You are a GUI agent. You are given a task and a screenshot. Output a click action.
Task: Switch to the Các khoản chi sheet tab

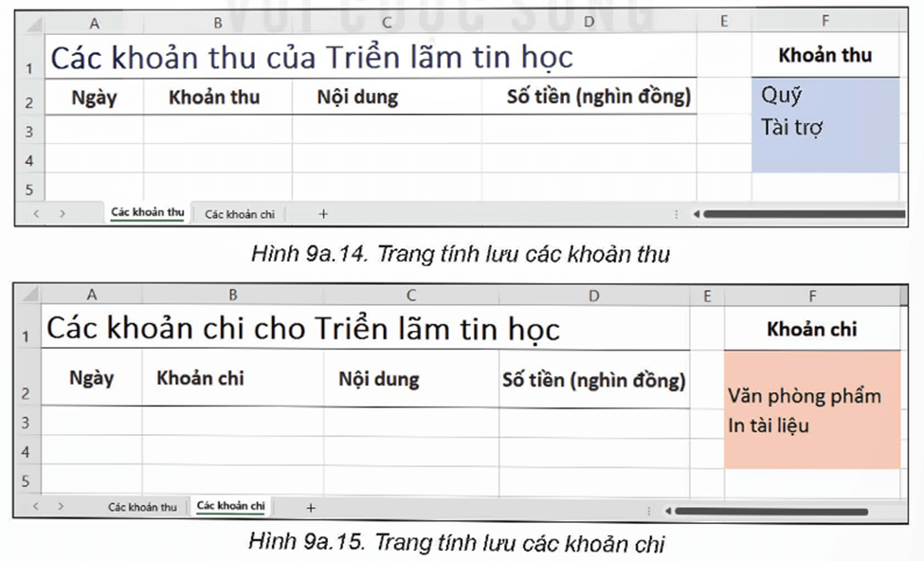click(240, 212)
